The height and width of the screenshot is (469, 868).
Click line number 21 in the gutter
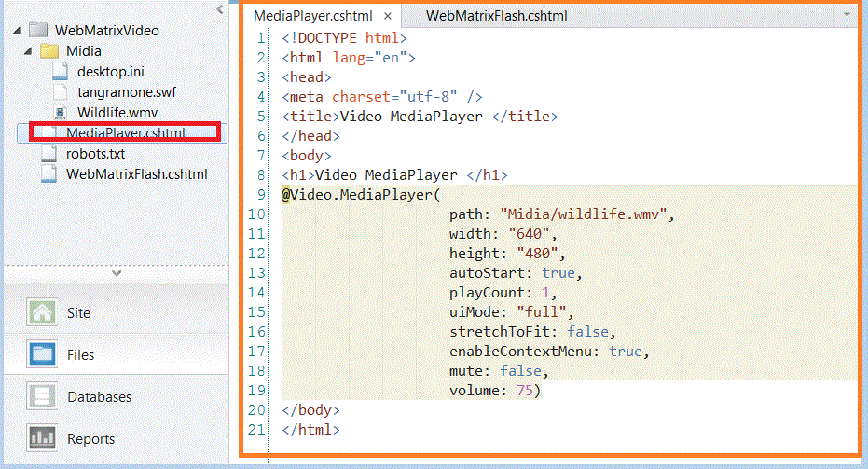point(256,430)
